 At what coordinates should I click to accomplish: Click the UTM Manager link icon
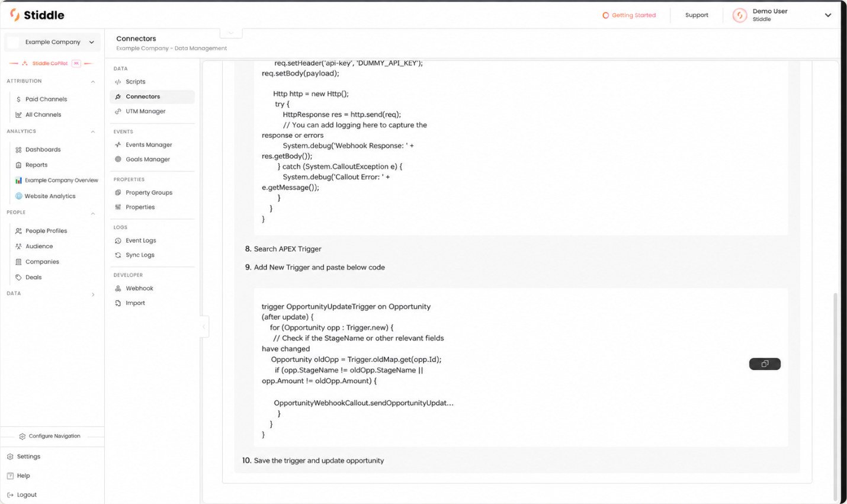[118, 111]
